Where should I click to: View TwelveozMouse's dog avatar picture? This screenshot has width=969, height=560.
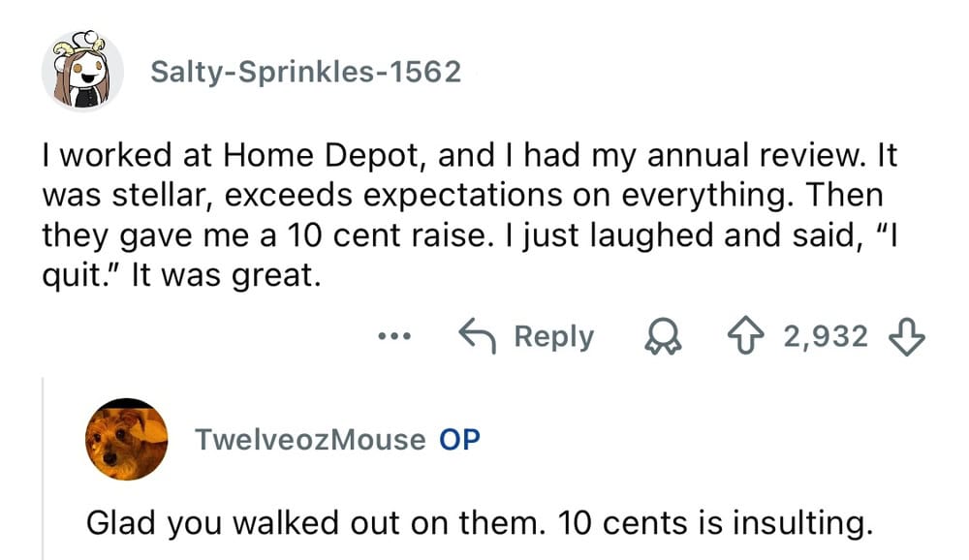point(126,439)
